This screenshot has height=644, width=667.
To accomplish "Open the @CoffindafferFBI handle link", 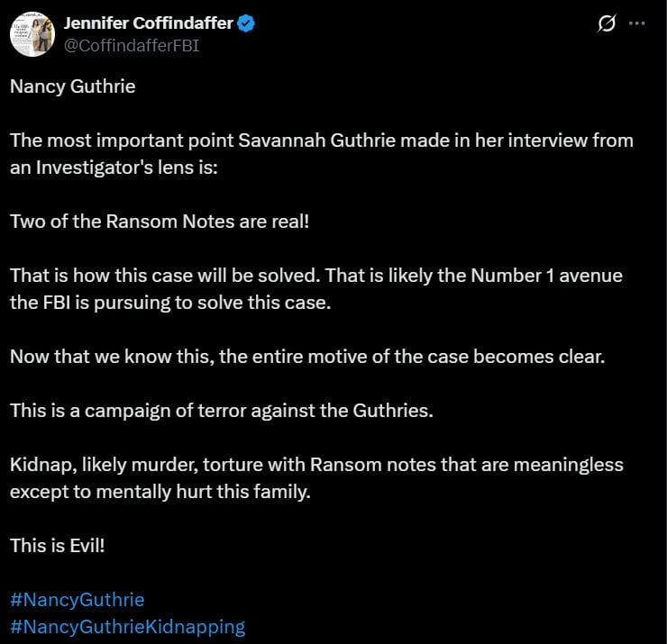I will coord(132,45).
